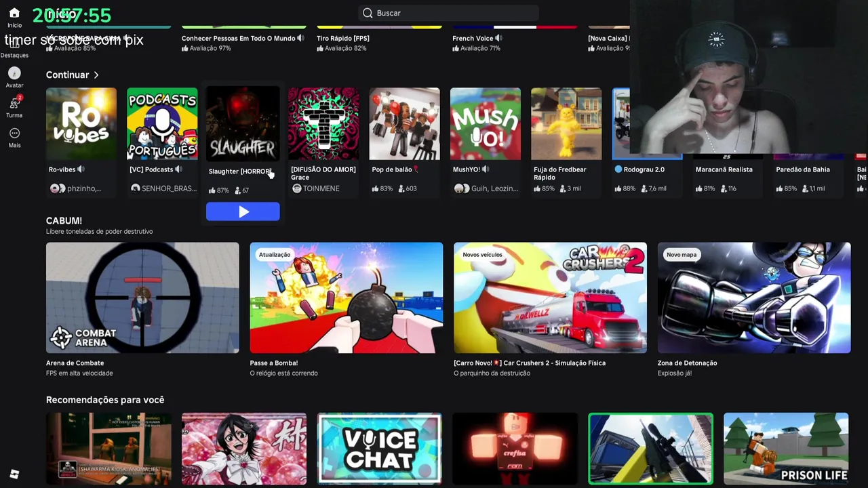This screenshot has height=488, width=868.
Task: Click the Fuja do Fredbear 85% like icon
Action: tap(537, 188)
